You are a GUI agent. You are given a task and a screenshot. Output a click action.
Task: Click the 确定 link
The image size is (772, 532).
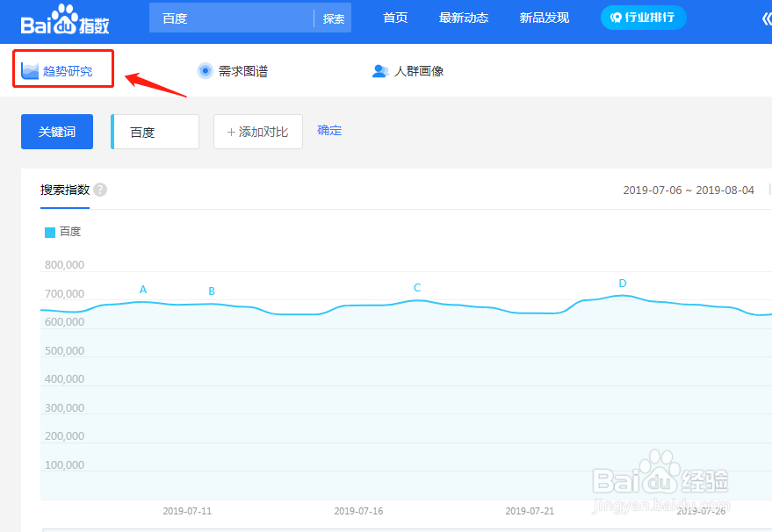point(329,131)
